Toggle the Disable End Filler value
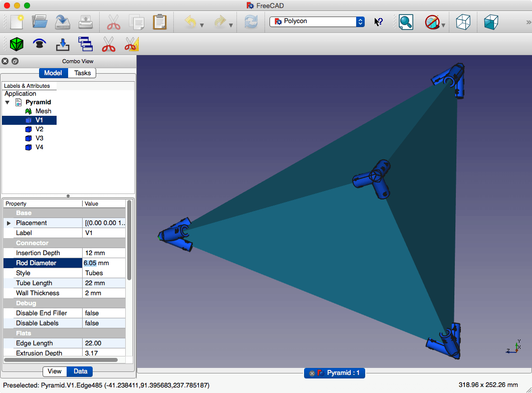 tap(103, 313)
